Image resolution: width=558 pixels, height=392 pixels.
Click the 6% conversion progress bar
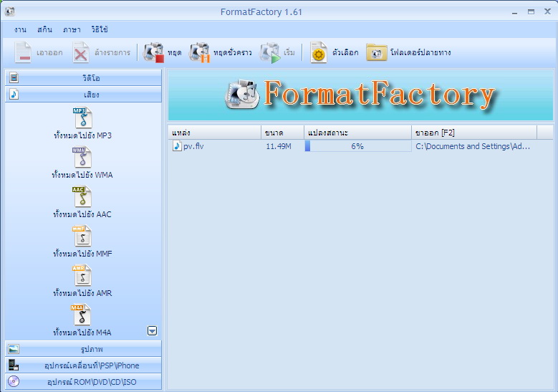(357, 146)
